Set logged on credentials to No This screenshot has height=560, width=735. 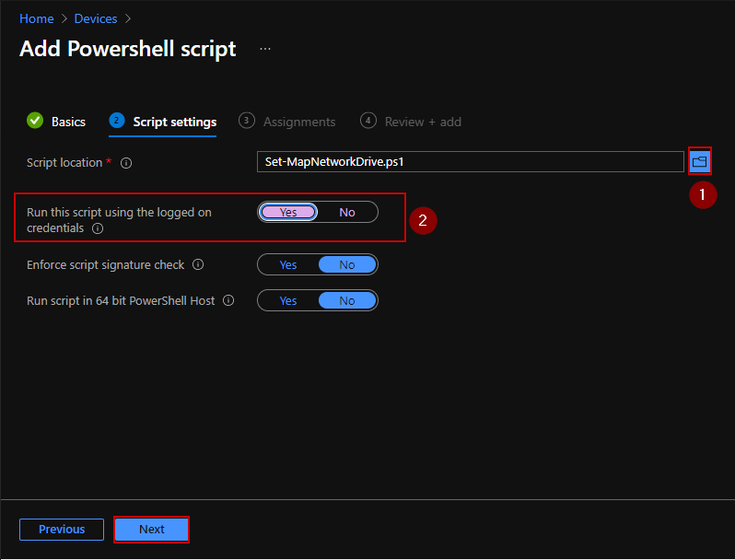347,213
